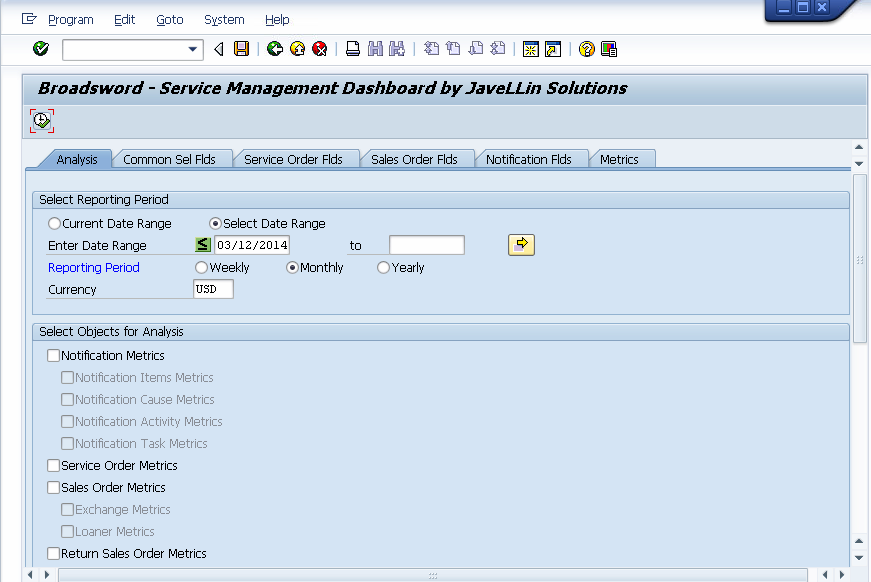This screenshot has width=871, height=582.
Task: Click the First Page icon
Action: click(431, 49)
